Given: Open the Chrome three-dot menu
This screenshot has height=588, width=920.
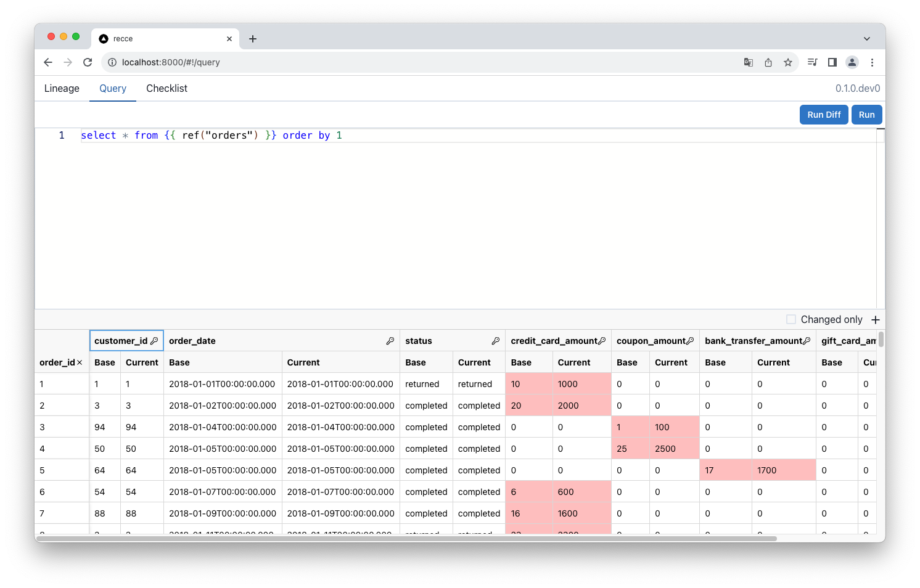Looking at the screenshot, I should point(872,62).
